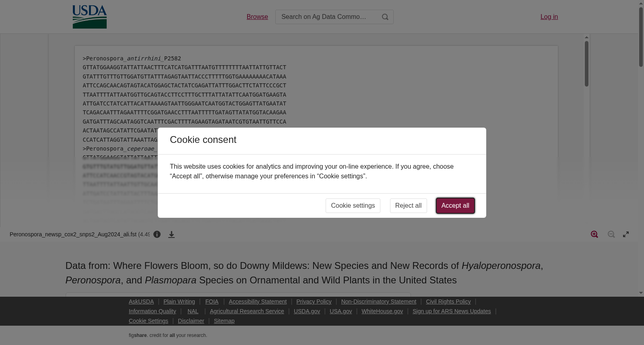Open Accessibility Statement link
The width and height of the screenshot is (644, 345).
[x=258, y=302]
